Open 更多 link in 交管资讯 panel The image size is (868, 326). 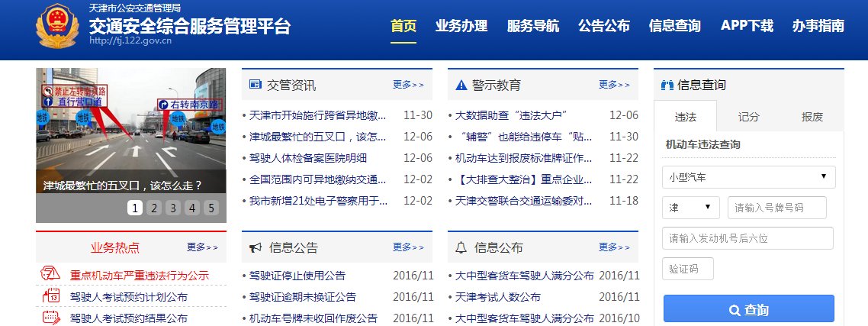[x=409, y=85]
